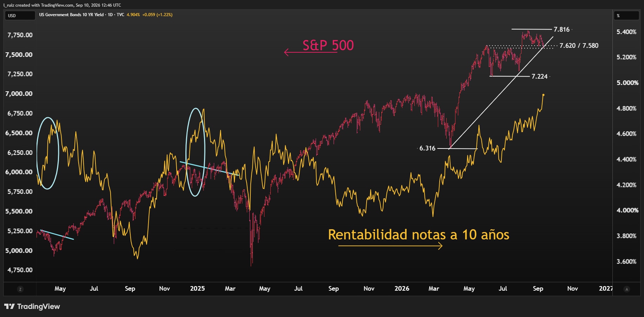Click the 4.000% right axis label

pyautogui.click(x=627, y=210)
